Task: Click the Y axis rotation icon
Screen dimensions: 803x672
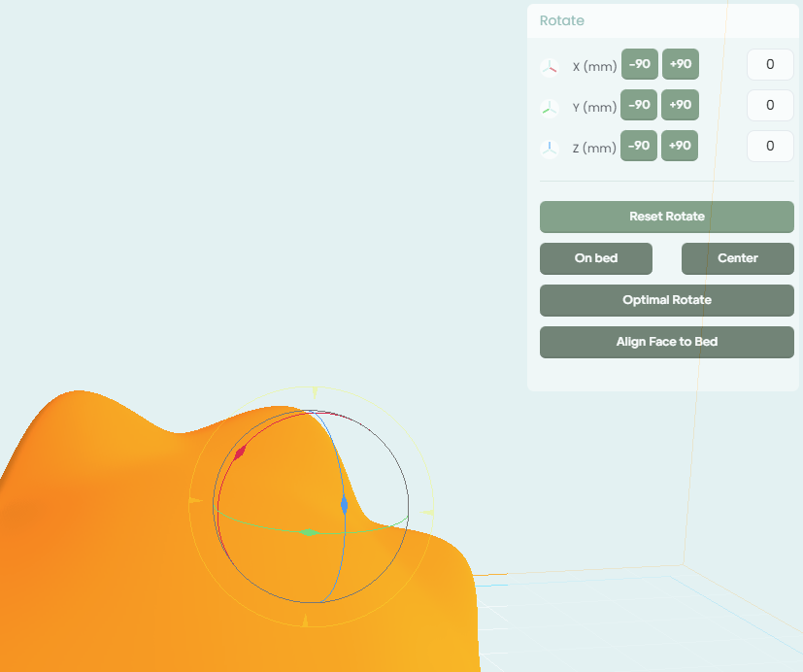Action: pyautogui.click(x=550, y=108)
